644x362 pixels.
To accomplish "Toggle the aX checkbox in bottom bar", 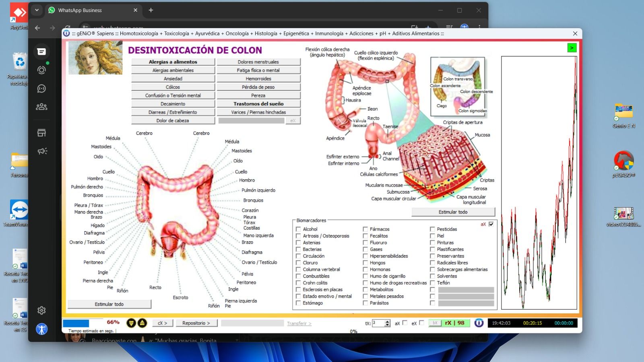I will click(405, 323).
